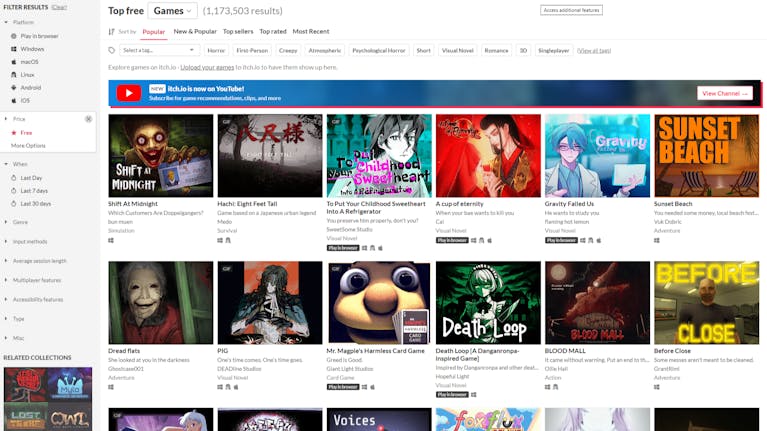Open More Options under Price

tap(28, 146)
